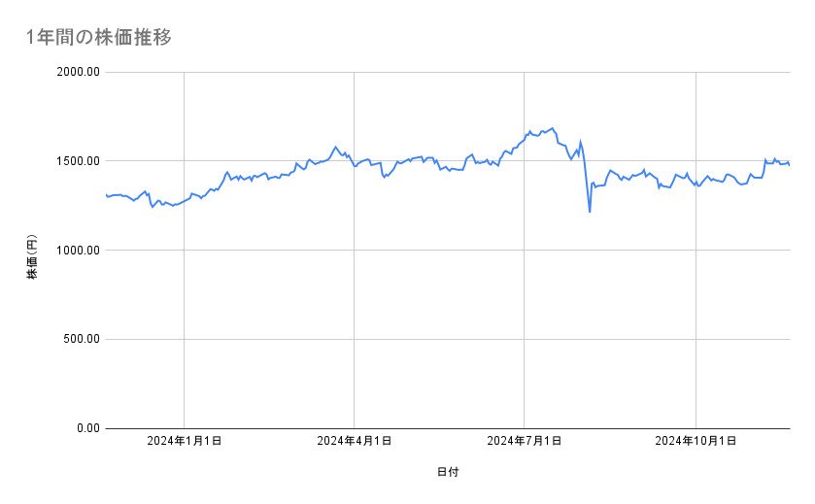Click the chart title 1年間の株価推移
This screenshot has width=815, height=504.
[x=100, y=38]
